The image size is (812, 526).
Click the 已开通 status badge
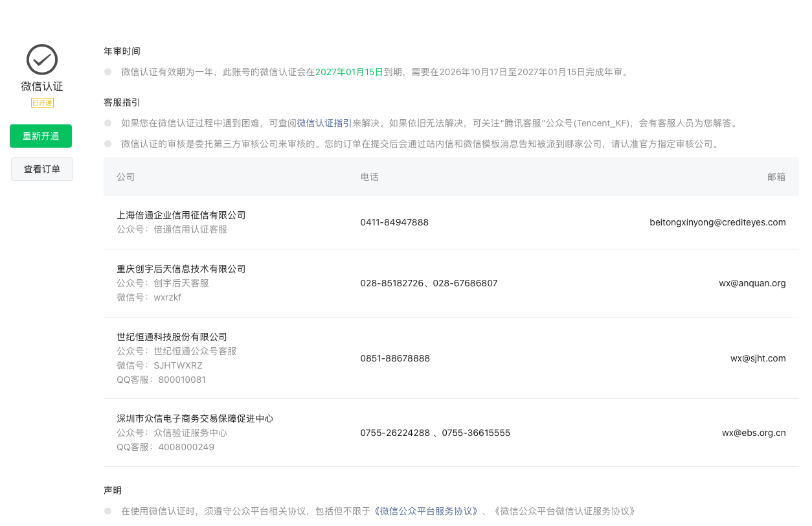tap(42, 102)
